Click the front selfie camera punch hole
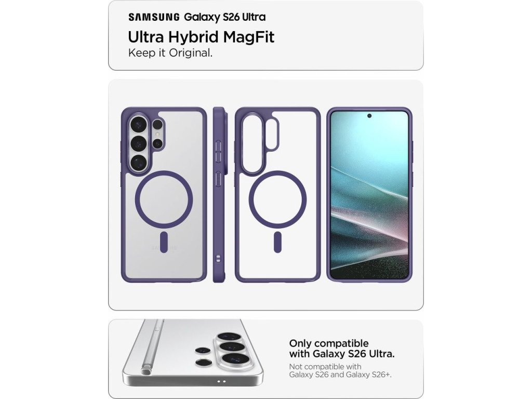The image size is (532, 399). [x=369, y=116]
